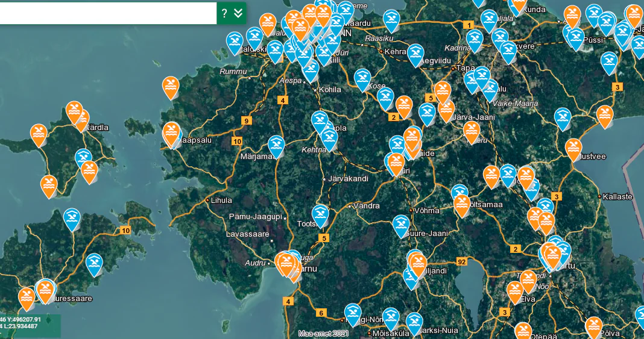Select the orange swimming marker at Põltsamaa
This screenshot has width=644, height=339.
[x=462, y=205]
